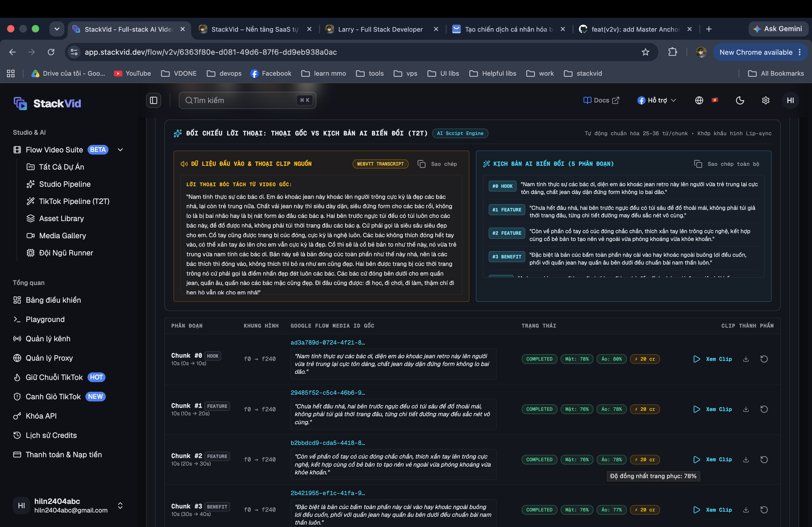Image resolution: width=812 pixels, height=527 pixels.
Task: Regenerate Chunk #0 refresh icon
Action: [764, 359]
